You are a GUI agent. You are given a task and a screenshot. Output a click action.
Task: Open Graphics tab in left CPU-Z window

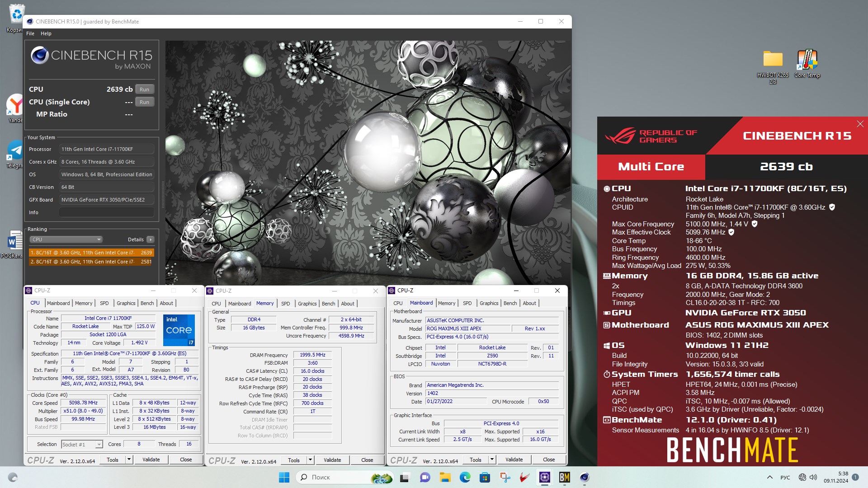pos(126,303)
